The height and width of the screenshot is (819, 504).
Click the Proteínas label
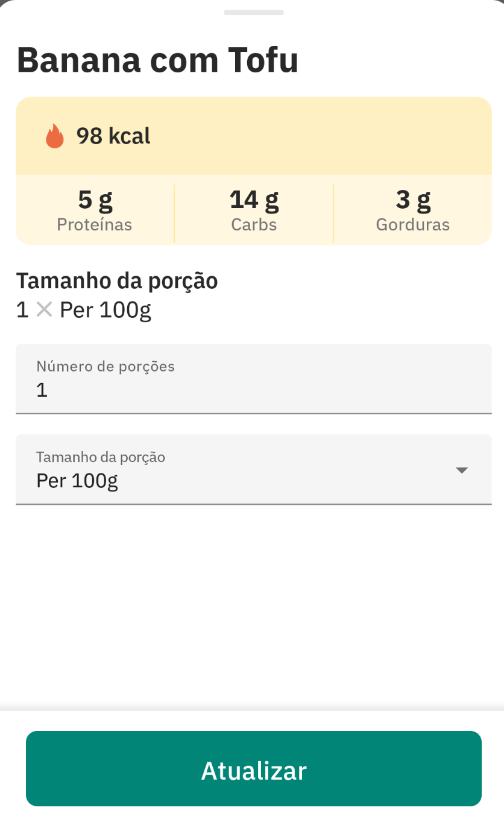[95, 225]
